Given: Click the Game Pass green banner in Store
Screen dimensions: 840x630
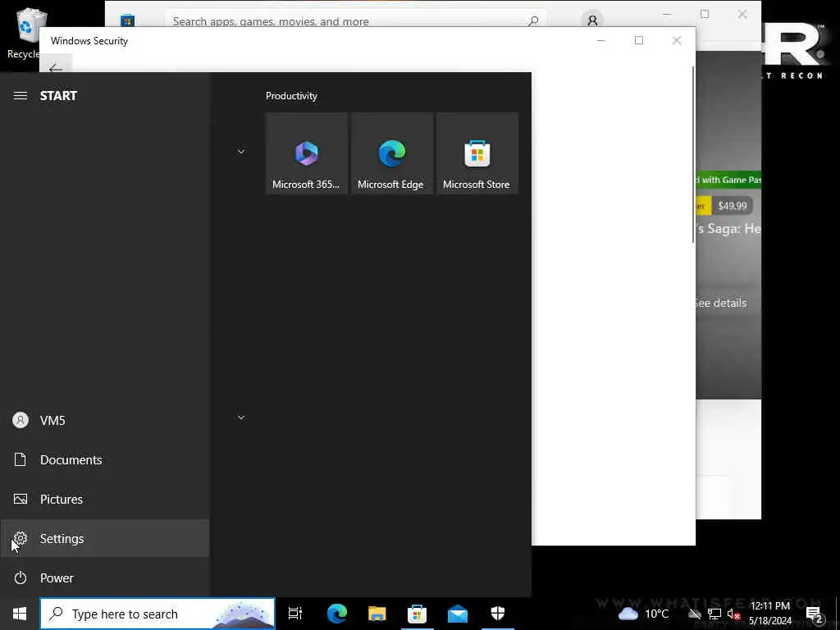Looking at the screenshot, I should click(728, 180).
